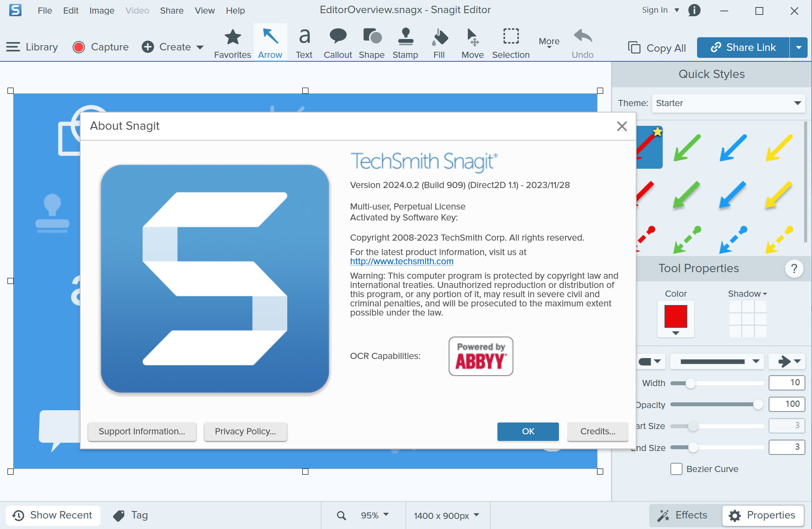The width and height of the screenshot is (812, 529).
Task: Click the Privacy Policy button
Action: pyautogui.click(x=245, y=431)
